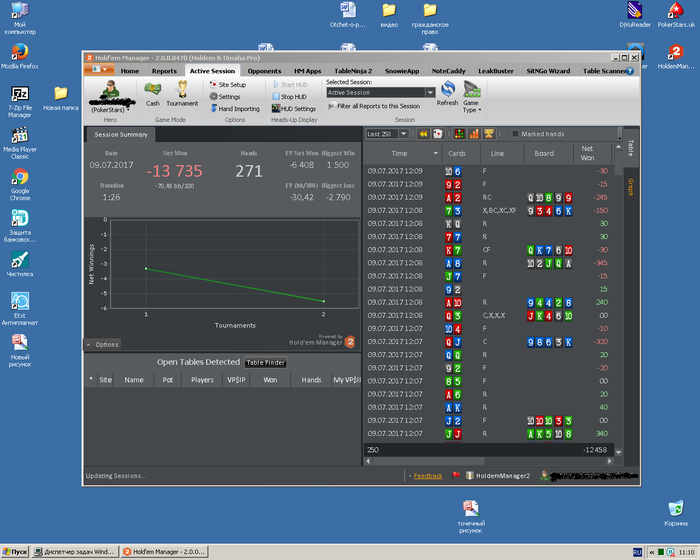Switch to the Opponents tab
This screenshot has height=560, width=700.
264,71
